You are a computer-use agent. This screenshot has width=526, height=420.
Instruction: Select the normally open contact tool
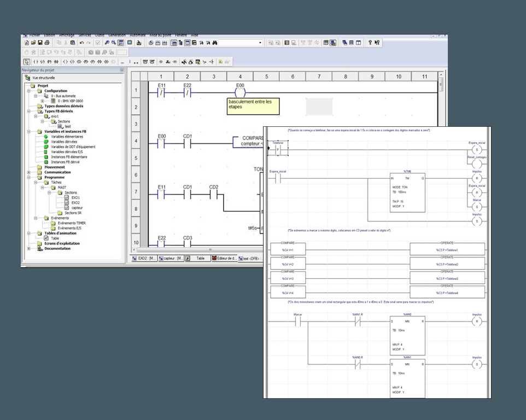(x=36, y=62)
